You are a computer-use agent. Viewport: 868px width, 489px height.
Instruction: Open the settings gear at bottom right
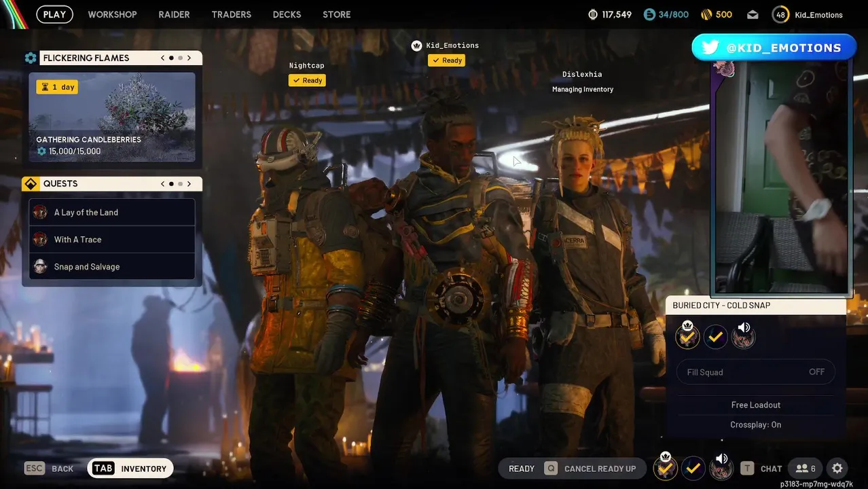click(x=837, y=468)
